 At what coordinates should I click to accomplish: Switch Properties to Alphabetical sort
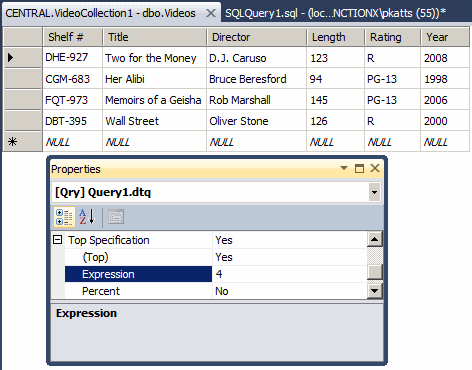(87, 217)
